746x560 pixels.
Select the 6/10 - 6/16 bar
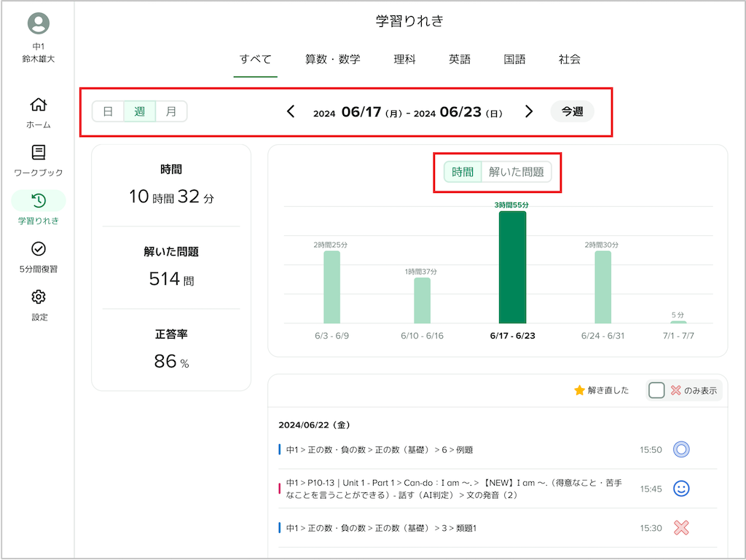tap(422, 301)
